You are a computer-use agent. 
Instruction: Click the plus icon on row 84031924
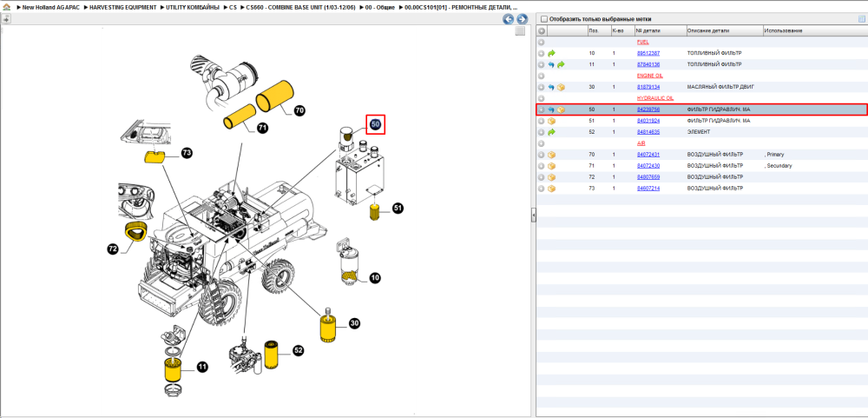[x=542, y=121]
